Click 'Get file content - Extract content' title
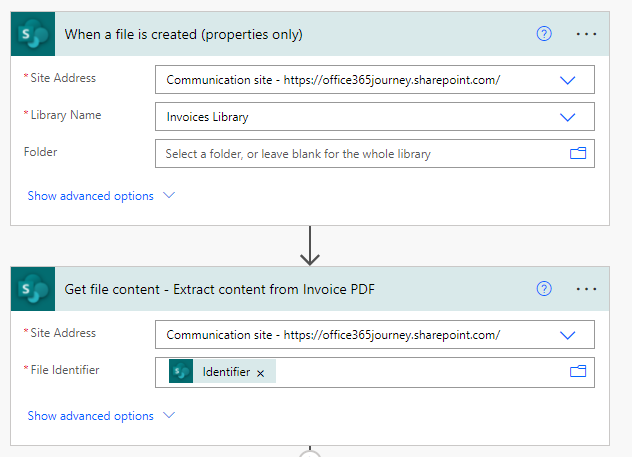Screen dimensions: 632x457 220,289
